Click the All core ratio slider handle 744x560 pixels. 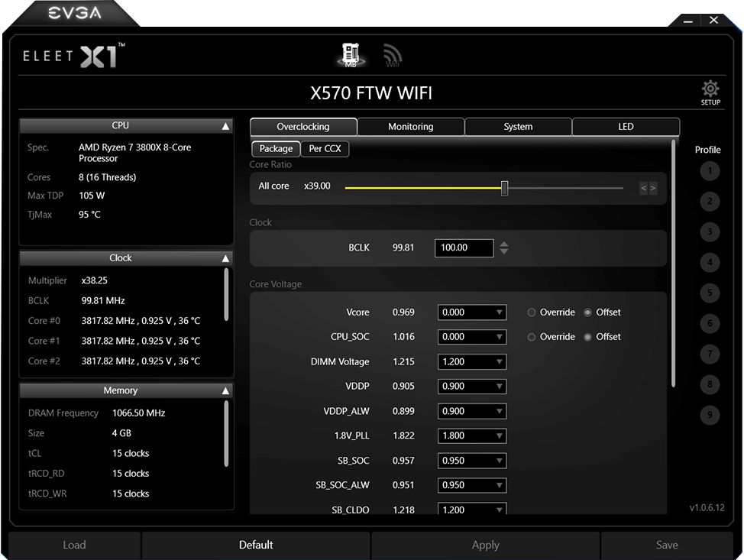[x=504, y=188]
